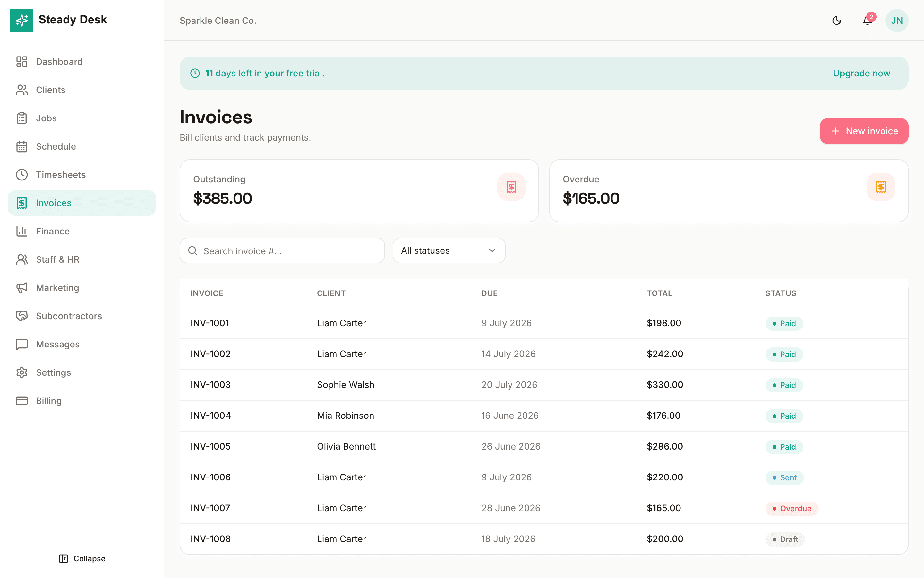Image resolution: width=924 pixels, height=578 pixels.
Task: Click the 18 July 2026 due date
Action: pyautogui.click(x=508, y=539)
